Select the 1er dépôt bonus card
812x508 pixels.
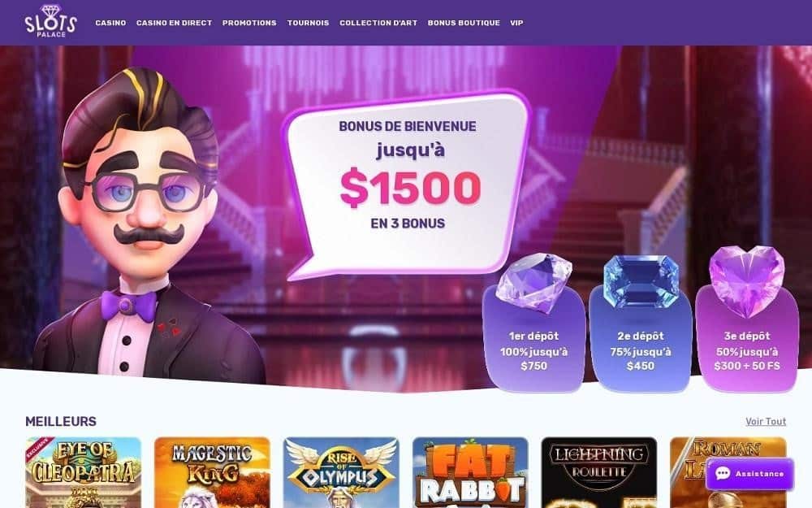tap(534, 340)
